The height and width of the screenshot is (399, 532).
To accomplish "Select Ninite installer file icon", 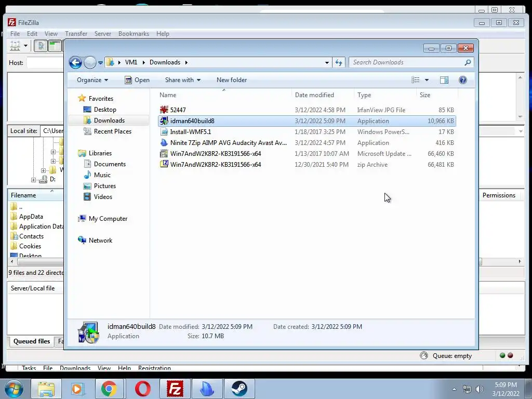I will point(164,142).
